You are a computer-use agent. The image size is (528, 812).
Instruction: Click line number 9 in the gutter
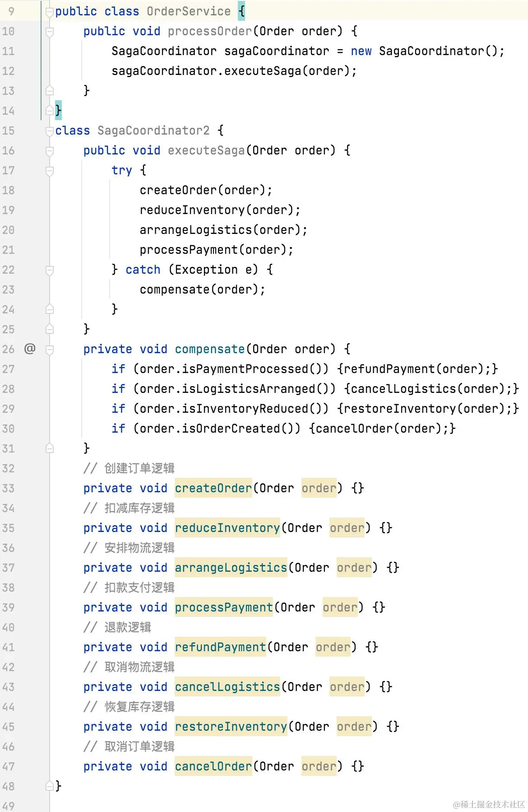click(x=11, y=11)
